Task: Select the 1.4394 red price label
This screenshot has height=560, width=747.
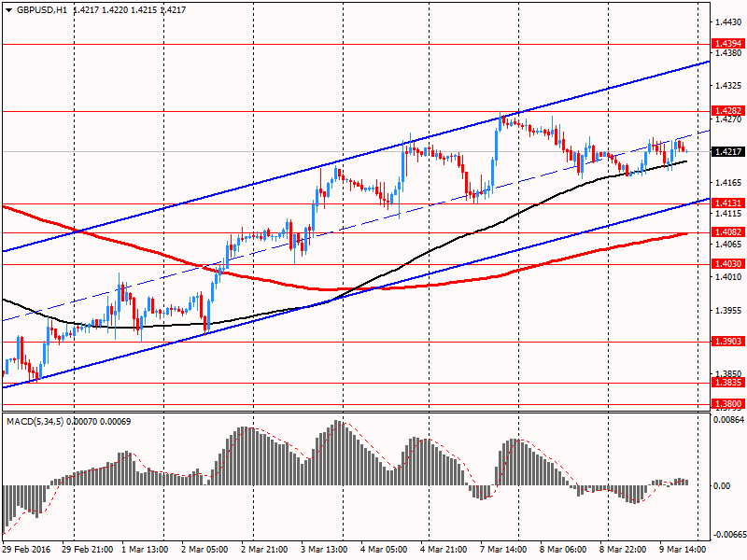Action: coord(728,44)
